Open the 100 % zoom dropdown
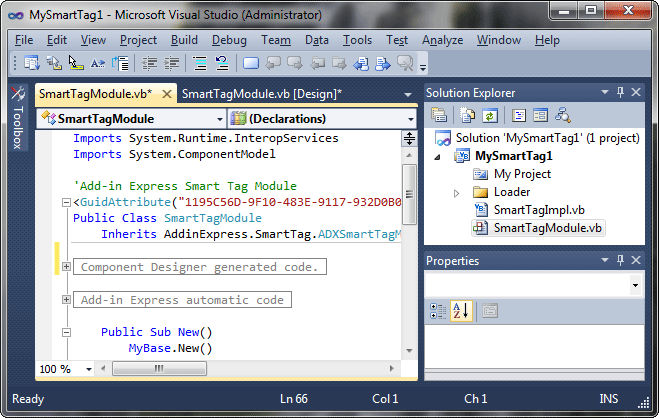Screen dimensions: 659x418 (89, 369)
